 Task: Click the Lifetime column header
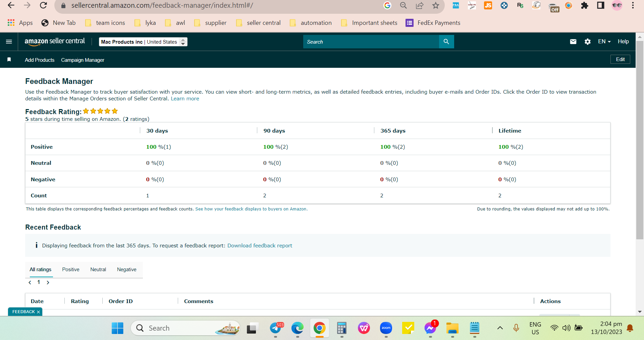(x=510, y=131)
